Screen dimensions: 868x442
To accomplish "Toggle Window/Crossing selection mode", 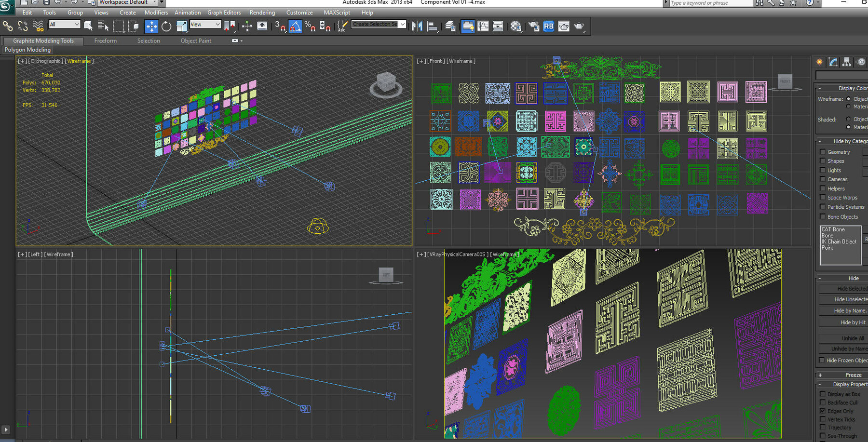I will (134, 26).
